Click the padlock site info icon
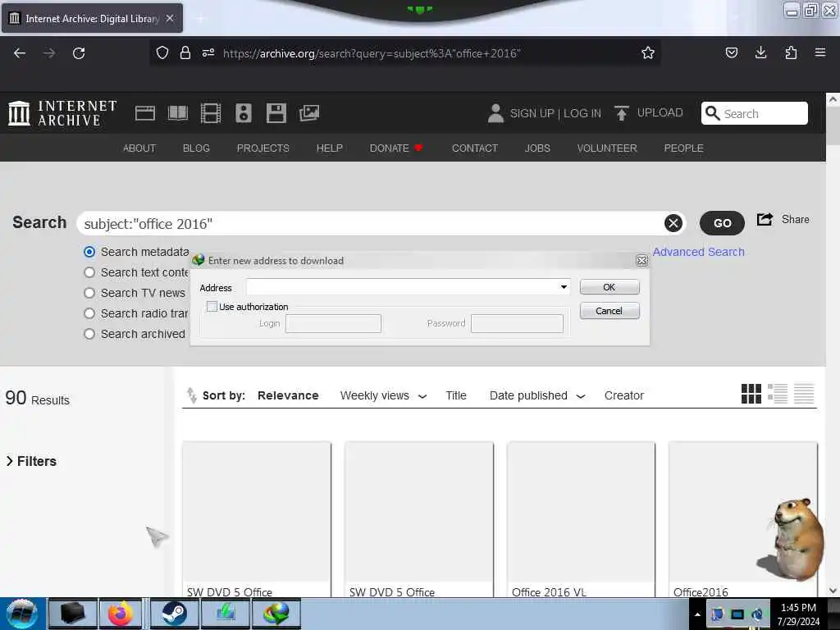 tap(185, 52)
